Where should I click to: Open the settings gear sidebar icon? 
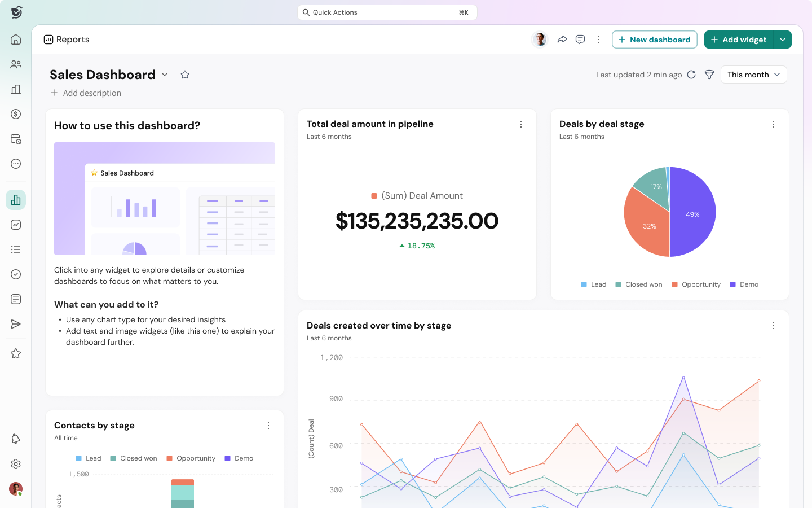click(x=16, y=464)
